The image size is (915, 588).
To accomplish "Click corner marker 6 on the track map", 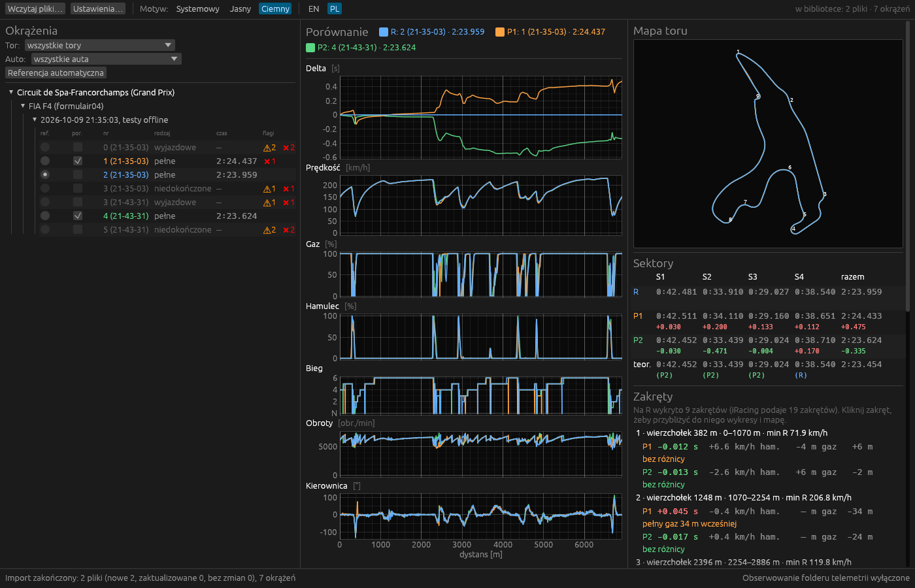I will pyautogui.click(x=790, y=168).
